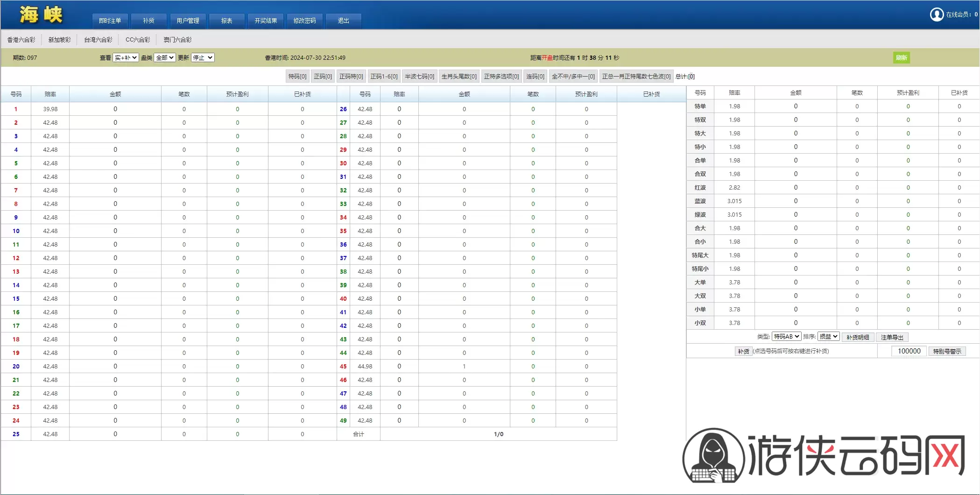Viewport: 980px width, 495px height.
Task: Switch to 台湾六合彩 tab
Action: click(98, 40)
